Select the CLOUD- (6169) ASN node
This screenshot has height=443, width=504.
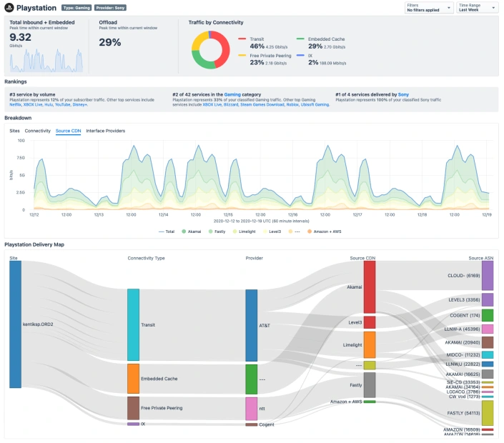[488, 276]
